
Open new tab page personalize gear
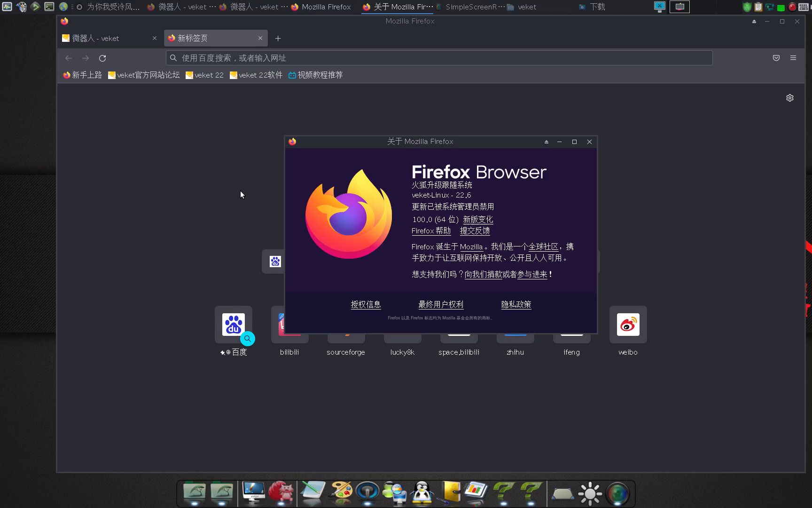click(x=790, y=98)
